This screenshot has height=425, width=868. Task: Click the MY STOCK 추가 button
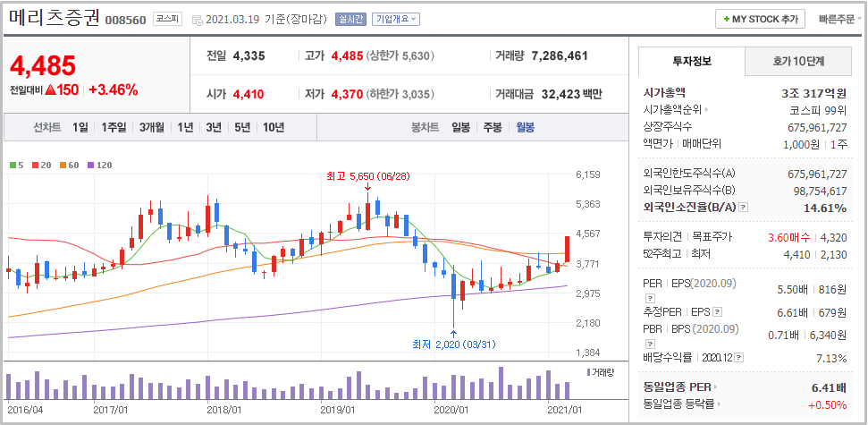pos(760,20)
